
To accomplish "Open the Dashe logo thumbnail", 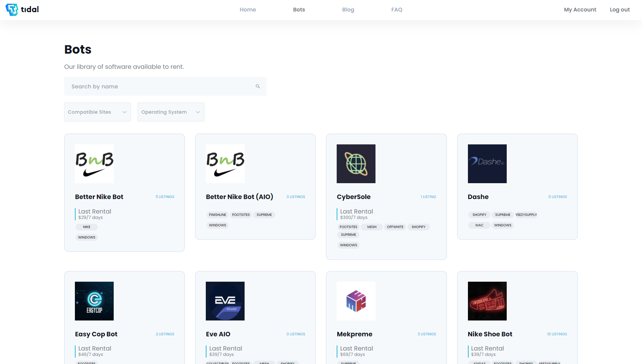I will 487,164.
